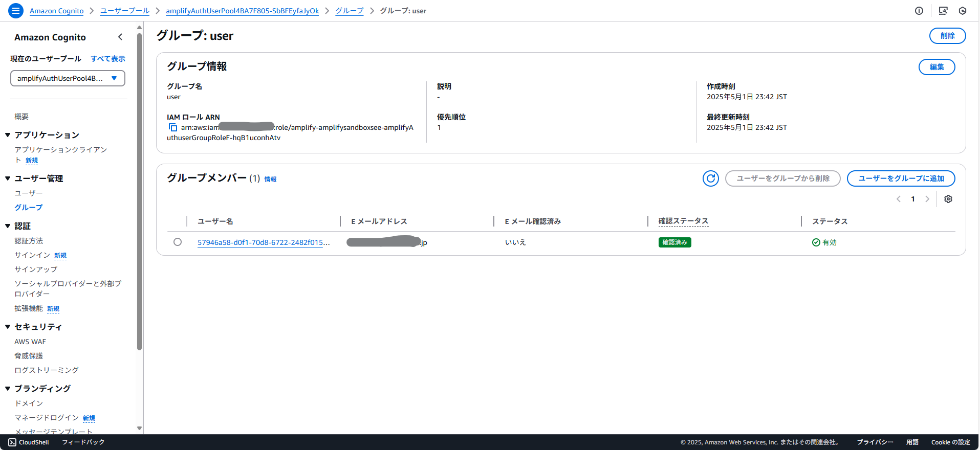Go to previous page of members
Image resolution: width=980 pixels, height=450 pixels.
click(899, 199)
